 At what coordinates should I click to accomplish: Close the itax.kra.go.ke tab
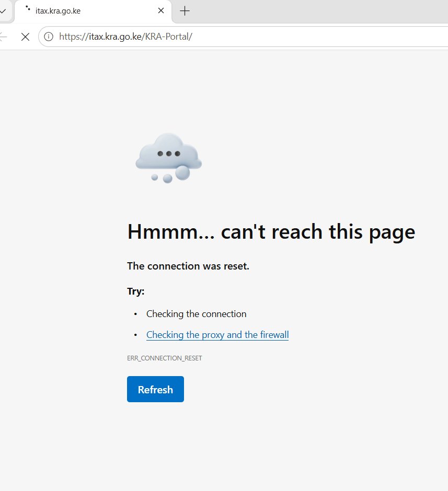[161, 10]
